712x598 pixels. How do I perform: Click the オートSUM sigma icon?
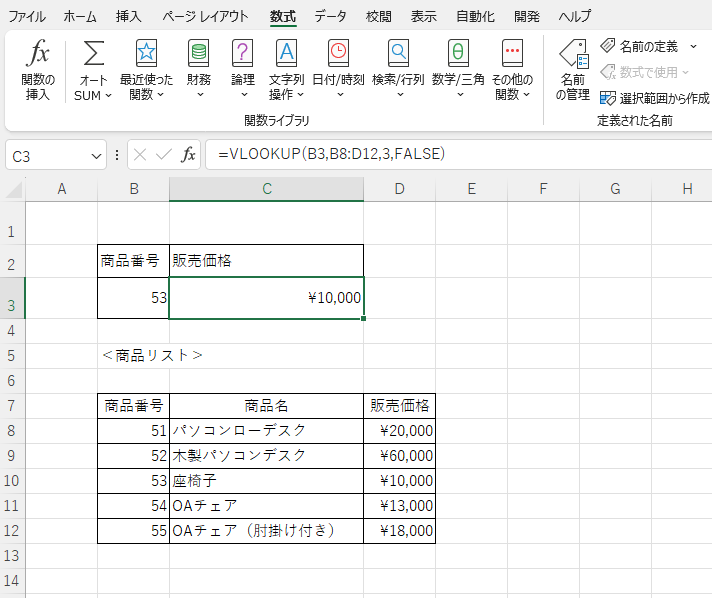tap(94, 53)
